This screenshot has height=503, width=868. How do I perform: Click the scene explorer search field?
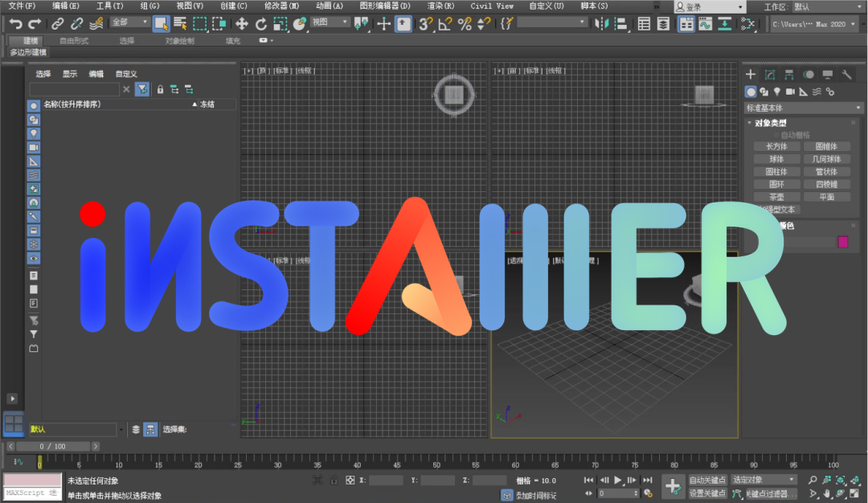coord(74,90)
